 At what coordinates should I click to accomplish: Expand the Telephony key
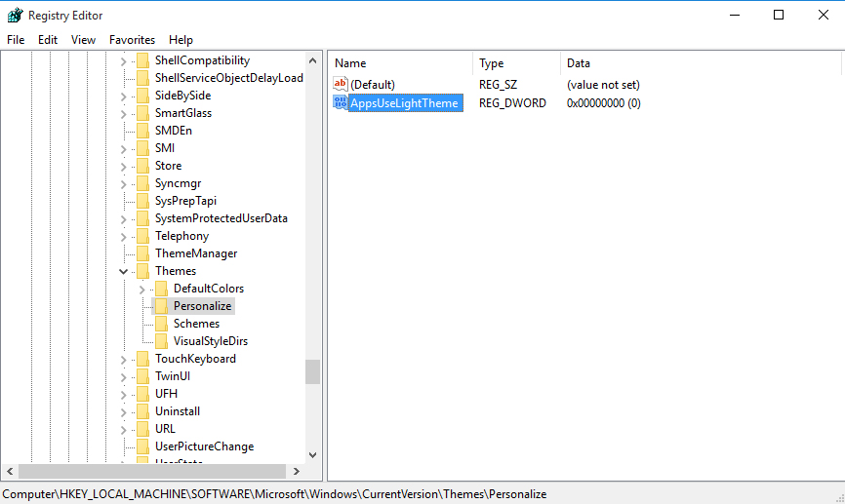click(x=123, y=237)
